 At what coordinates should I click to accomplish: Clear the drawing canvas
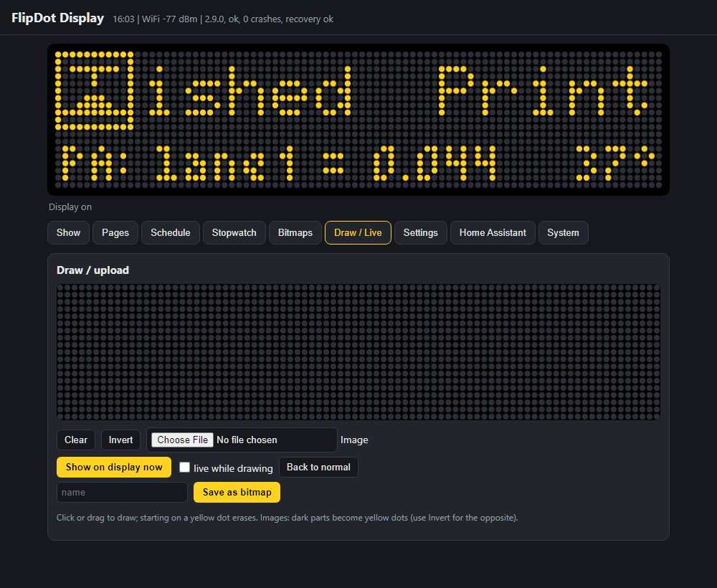[76, 440]
